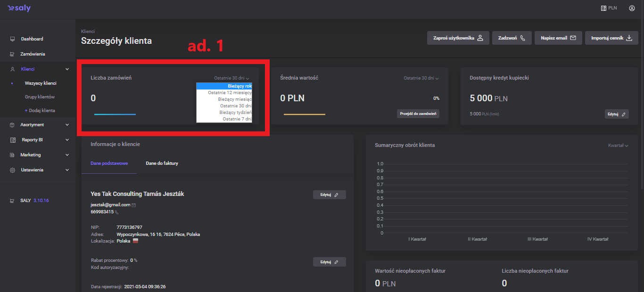Click the user account icon in header
644x292 pixels.
coord(632,8)
